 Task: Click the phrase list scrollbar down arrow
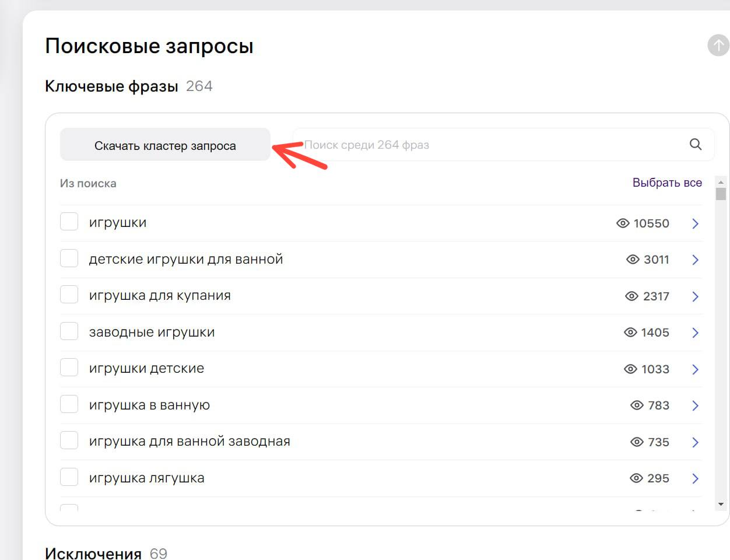[x=721, y=504]
